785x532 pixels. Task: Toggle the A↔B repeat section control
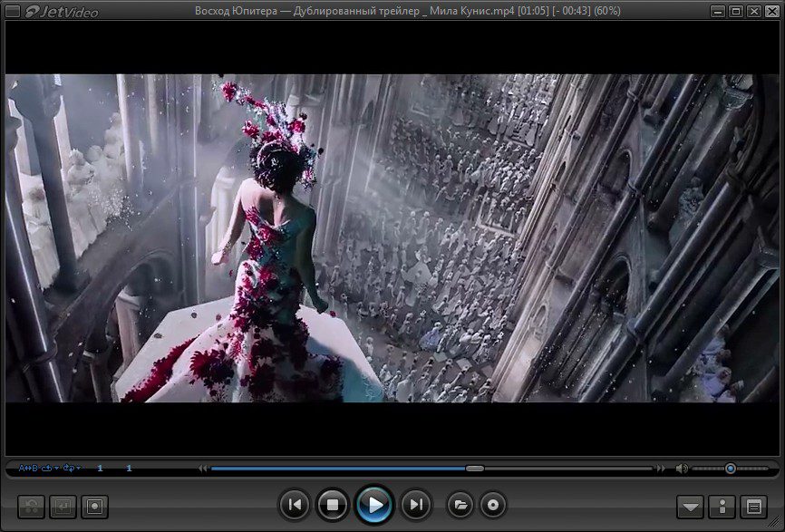[x=28, y=469]
